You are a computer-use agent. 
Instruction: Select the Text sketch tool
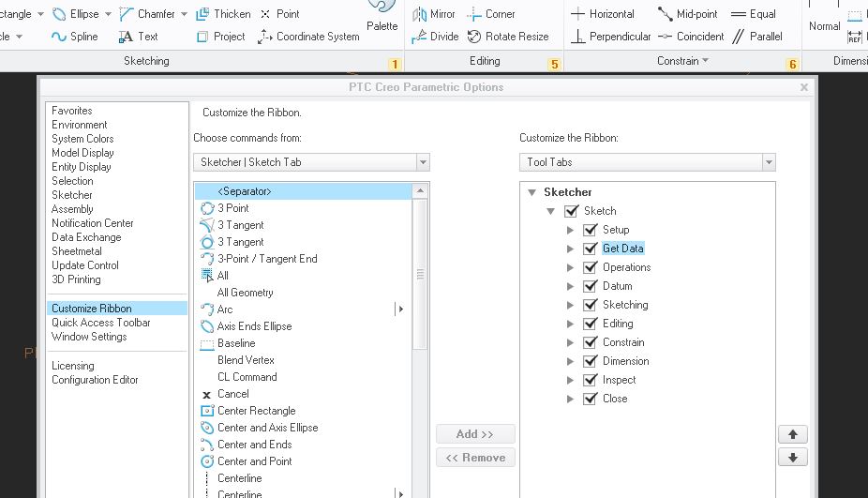point(139,37)
